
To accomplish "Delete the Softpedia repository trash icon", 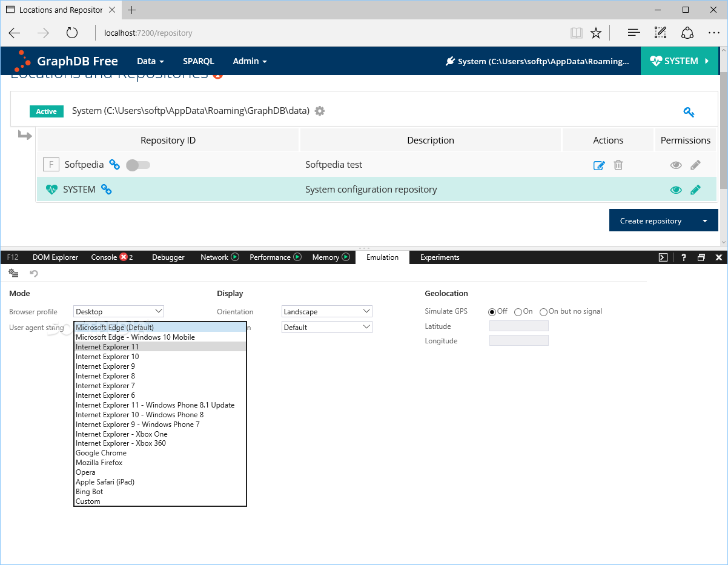I will (618, 165).
